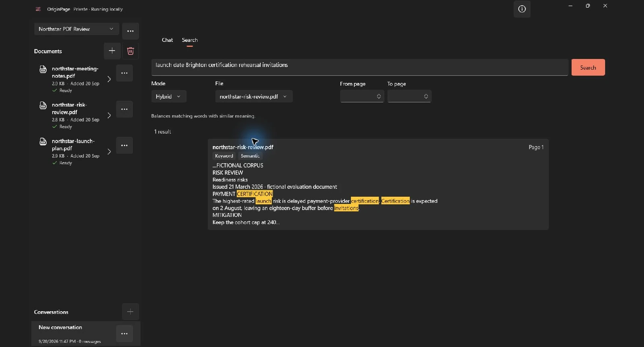
Task: Open the Hybrid mode dropdown
Action: pos(169,97)
